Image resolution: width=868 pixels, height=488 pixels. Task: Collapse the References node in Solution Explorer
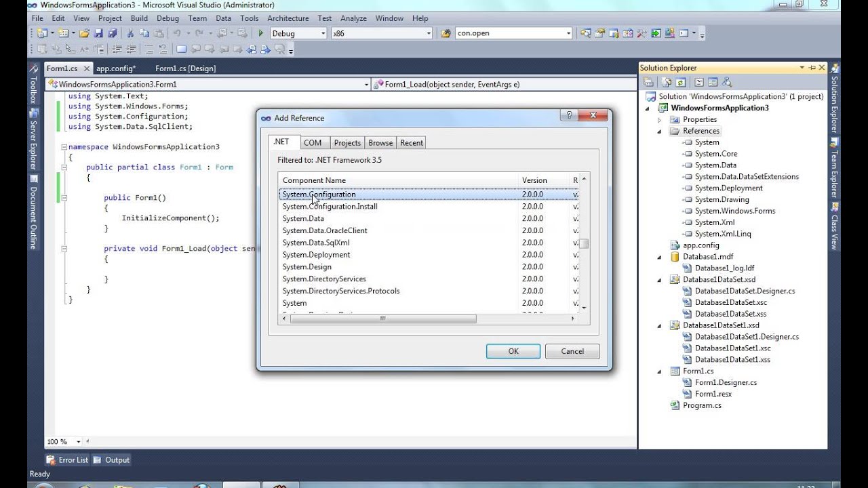tap(659, 131)
